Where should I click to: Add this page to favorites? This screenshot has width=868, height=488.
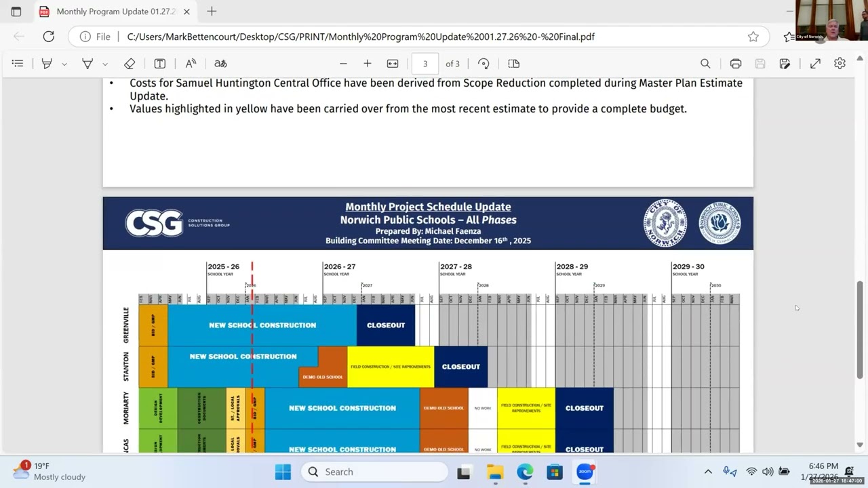[753, 37]
